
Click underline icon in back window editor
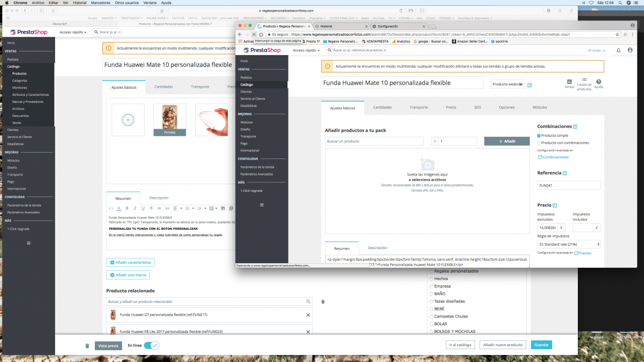tap(143, 209)
